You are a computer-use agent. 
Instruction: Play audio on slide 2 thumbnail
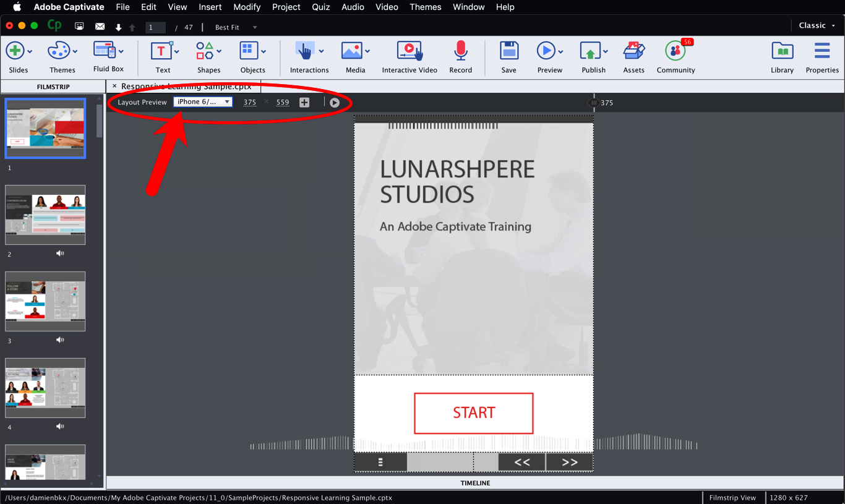pos(60,253)
